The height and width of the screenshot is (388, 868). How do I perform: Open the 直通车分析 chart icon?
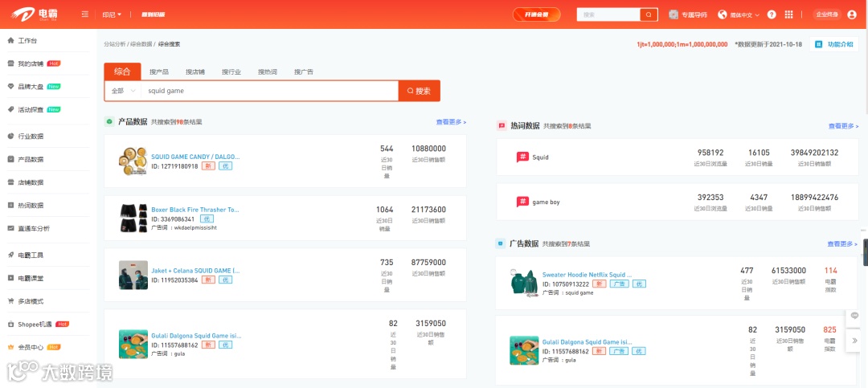(x=10, y=229)
